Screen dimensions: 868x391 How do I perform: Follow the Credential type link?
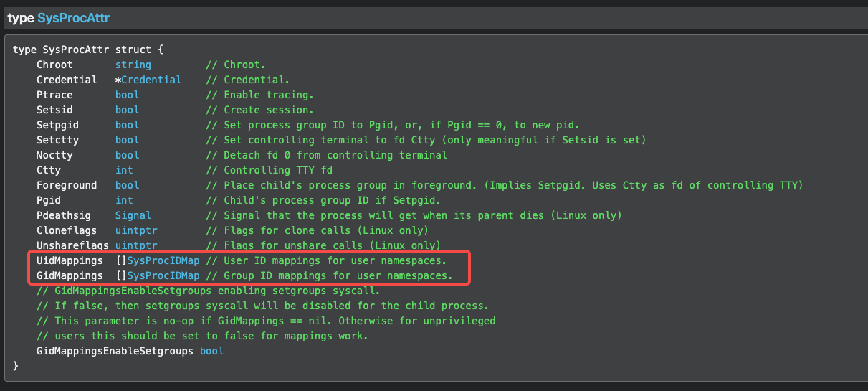point(151,80)
